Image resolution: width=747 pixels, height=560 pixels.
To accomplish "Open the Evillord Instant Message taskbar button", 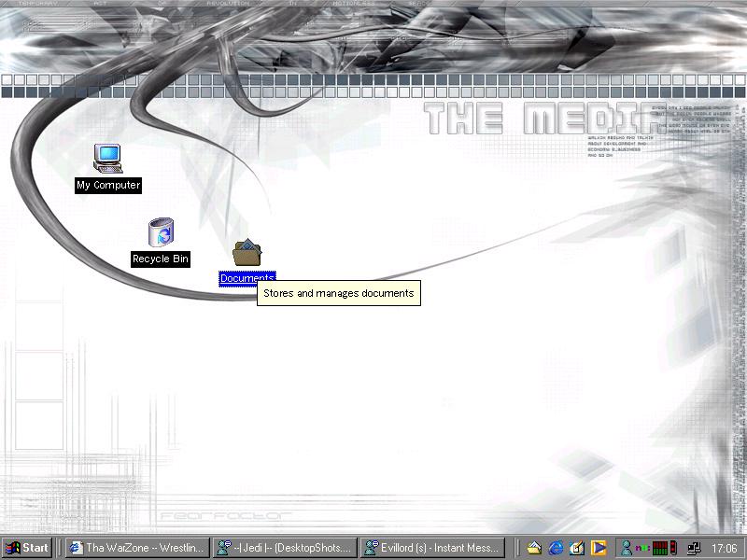I will [x=432, y=548].
